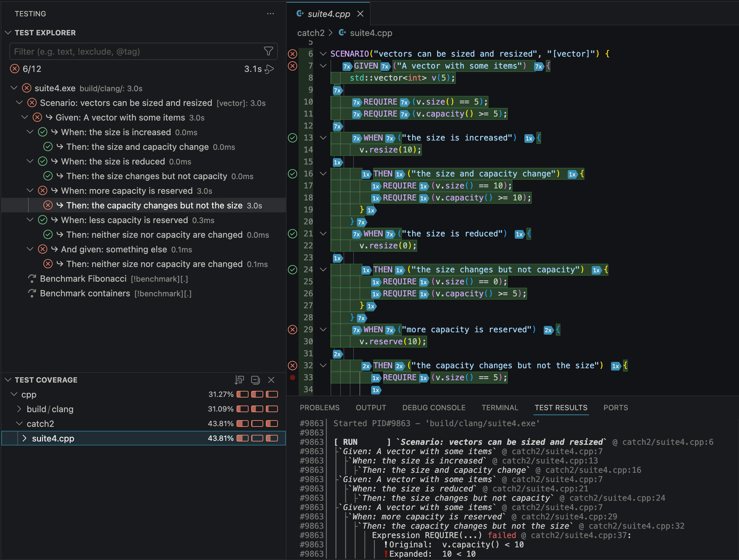Click the failed test icon on line 32

292,365
